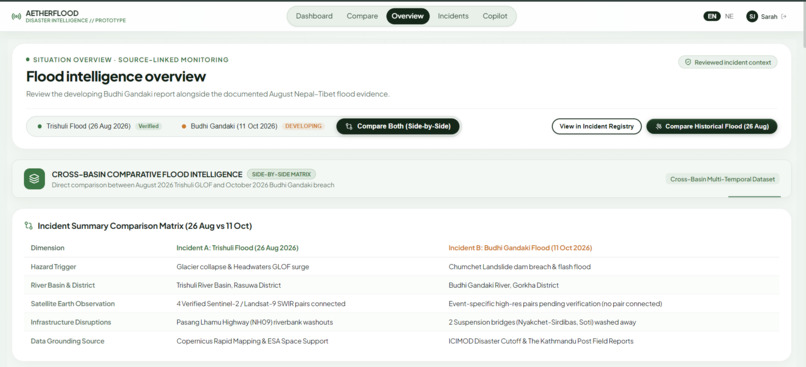
Task: Click the SIDE-BY-SIDE MATRIX badge
Action: [x=281, y=174]
